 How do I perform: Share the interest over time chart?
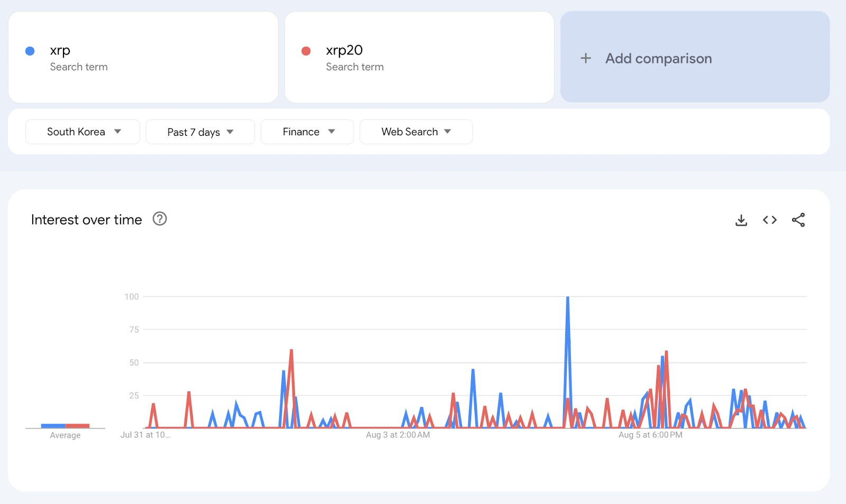[798, 220]
